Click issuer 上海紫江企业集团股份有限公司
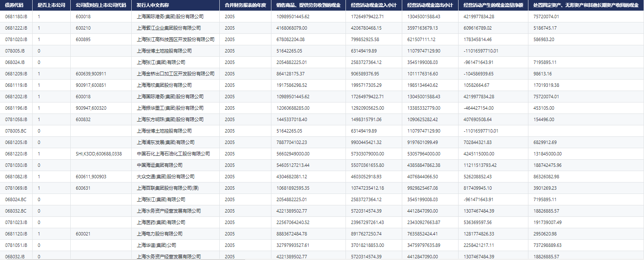Viewport: 644px width, 260px height. [169, 28]
